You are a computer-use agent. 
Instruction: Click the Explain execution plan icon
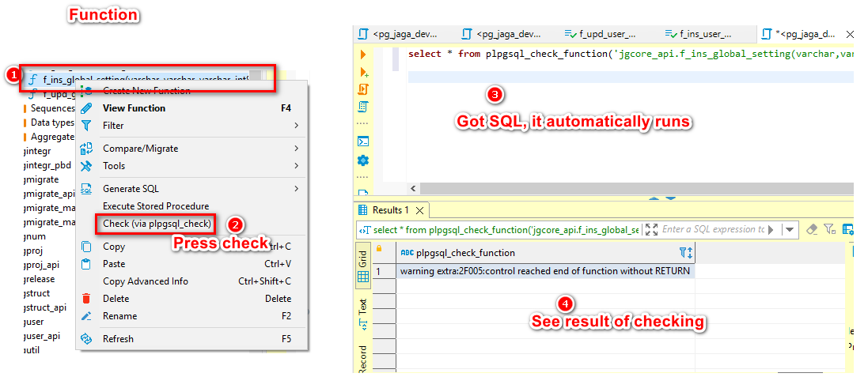(363, 106)
